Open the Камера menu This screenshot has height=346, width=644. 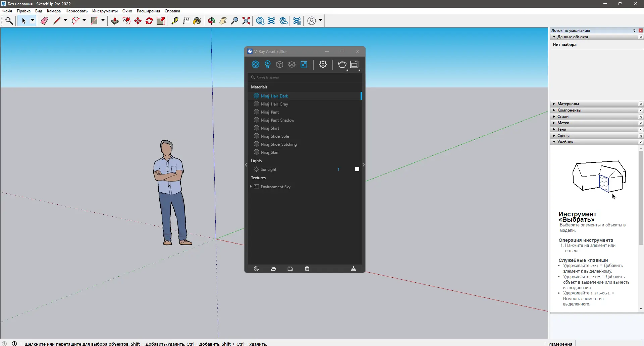click(x=54, y=11)
